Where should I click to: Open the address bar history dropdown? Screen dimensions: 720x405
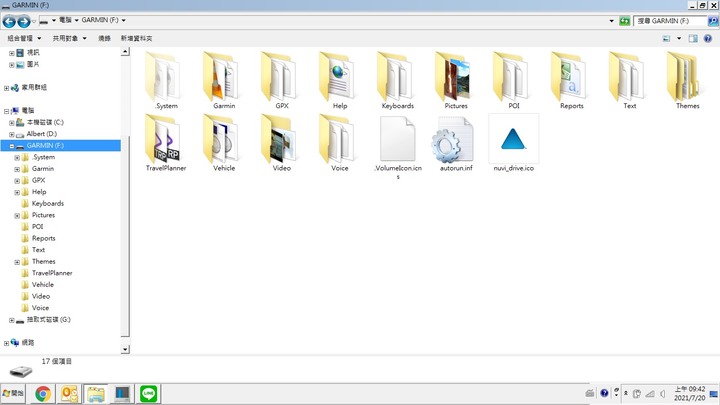point(611,21)
